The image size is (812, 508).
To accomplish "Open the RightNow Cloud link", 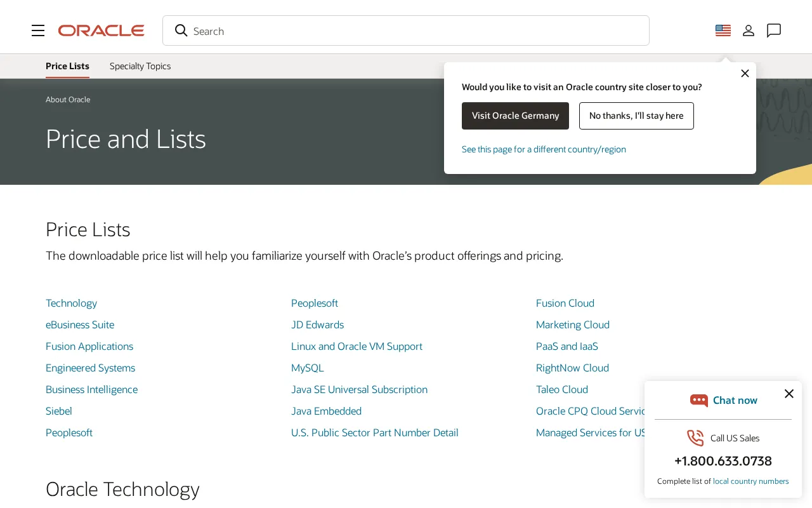I will click(x=572, y=368).
